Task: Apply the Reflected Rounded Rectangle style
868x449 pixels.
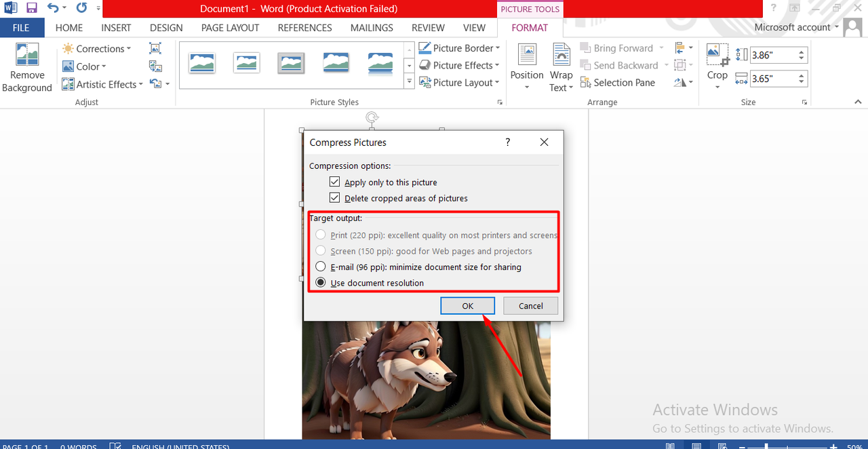Action: (x=380, y=63)
